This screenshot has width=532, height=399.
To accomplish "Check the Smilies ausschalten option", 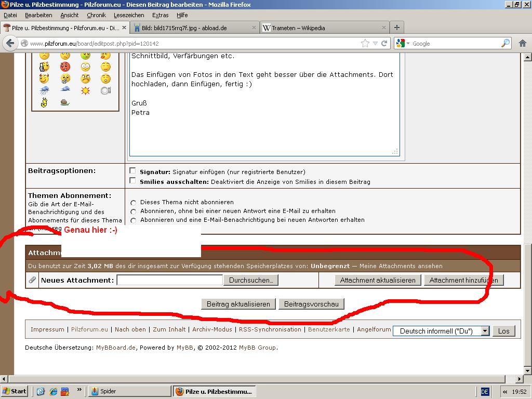I will click(x=133, y=181).
